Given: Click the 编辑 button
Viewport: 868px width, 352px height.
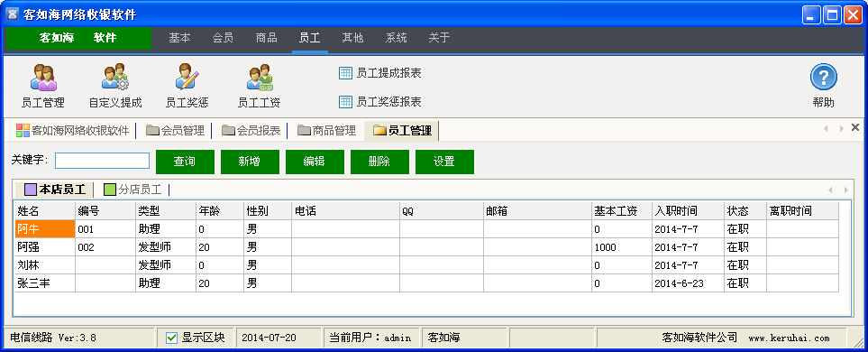Looking at the screenshot, I should tap(315, 162).
